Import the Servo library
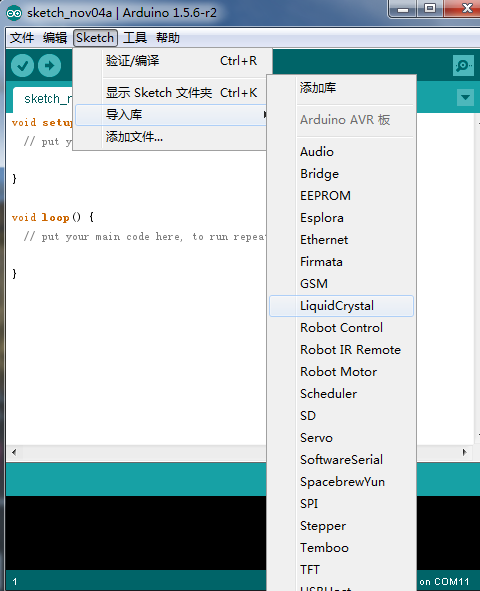Screen dimensions: 480x591 coord(341,438)
